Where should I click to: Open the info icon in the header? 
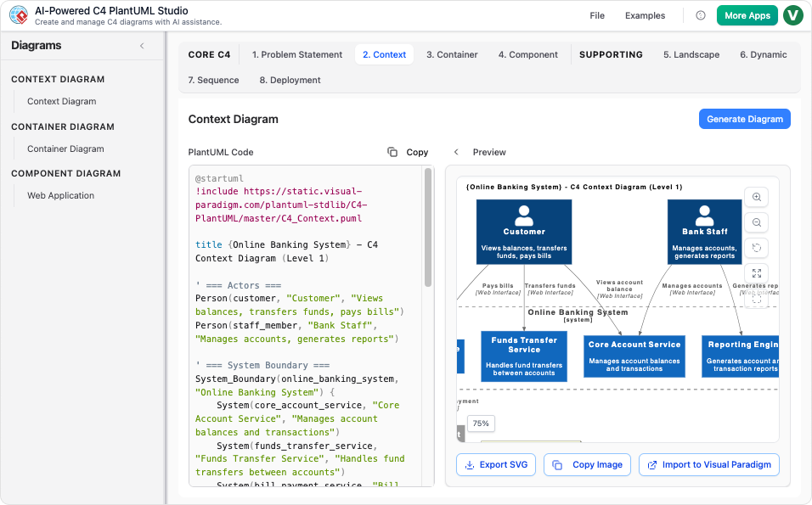coord(702,15)
